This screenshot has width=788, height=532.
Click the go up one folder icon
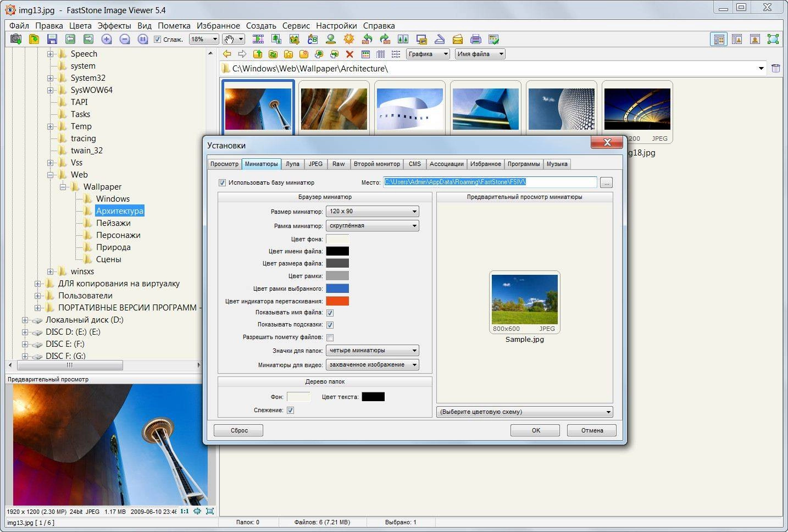257,54
